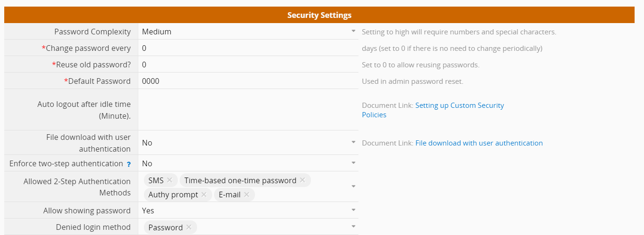This screenshot has width=644, height=235.
Task: Open Enforce two-step authentication dropdown
Action: point(353,163)
